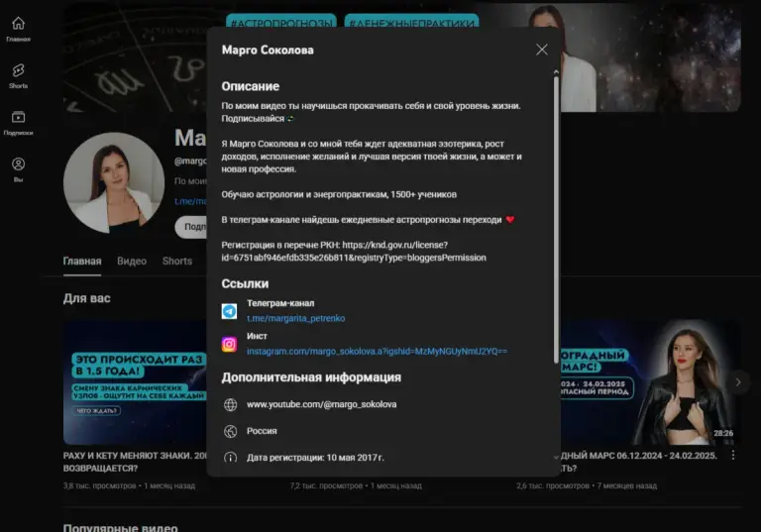
Task: Click 2,6 тыс. просмотров video stats
Action: tap(553, 485)
